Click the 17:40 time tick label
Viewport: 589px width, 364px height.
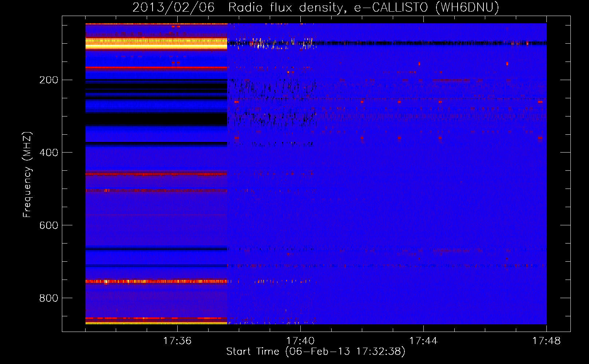tap(300, 341)
